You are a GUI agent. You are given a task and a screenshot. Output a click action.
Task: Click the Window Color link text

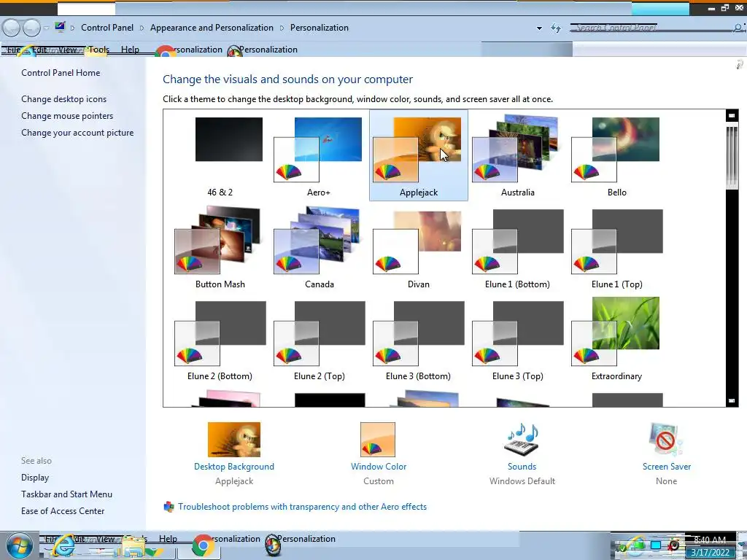tap(379, 467)
